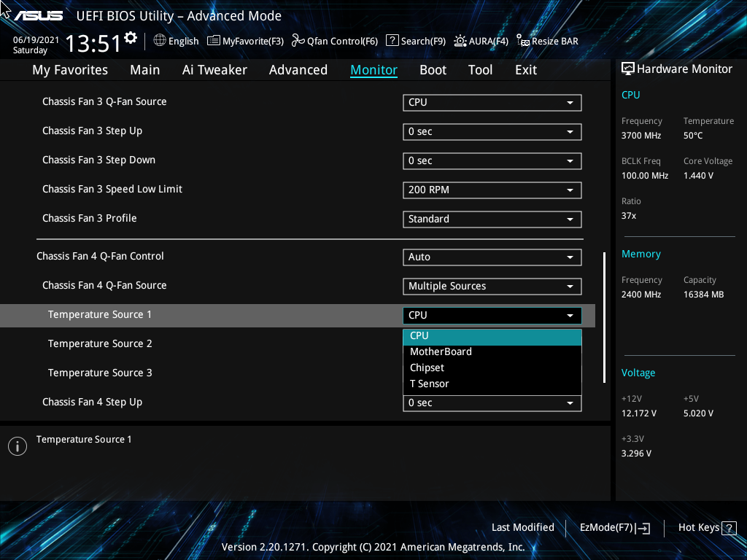Change the BIOS language via English icon
747x560 pixels.
tap(176, 41)
